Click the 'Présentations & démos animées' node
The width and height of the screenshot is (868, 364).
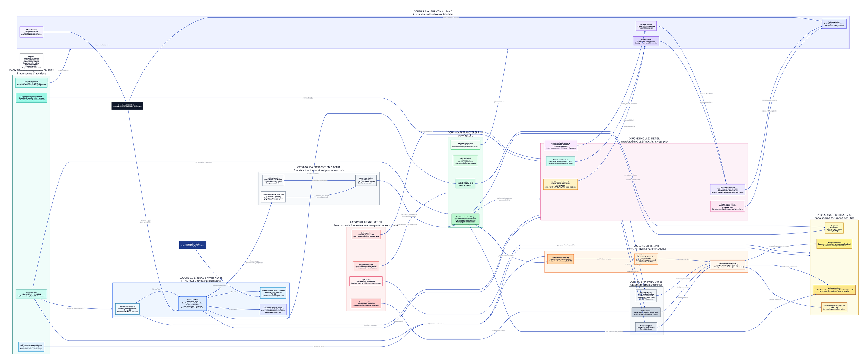(x=273, y=293)
